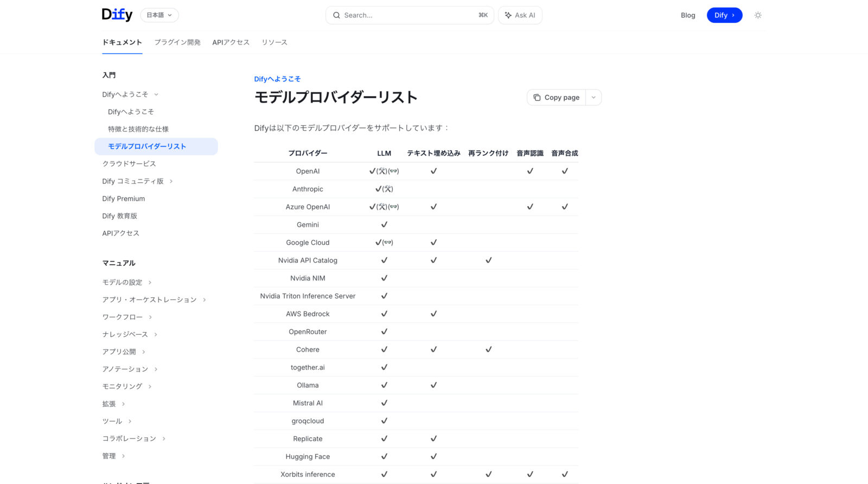Click the groqcloud provider cell
This screenshot has width=868, height=484.
[x=308, y=421]
